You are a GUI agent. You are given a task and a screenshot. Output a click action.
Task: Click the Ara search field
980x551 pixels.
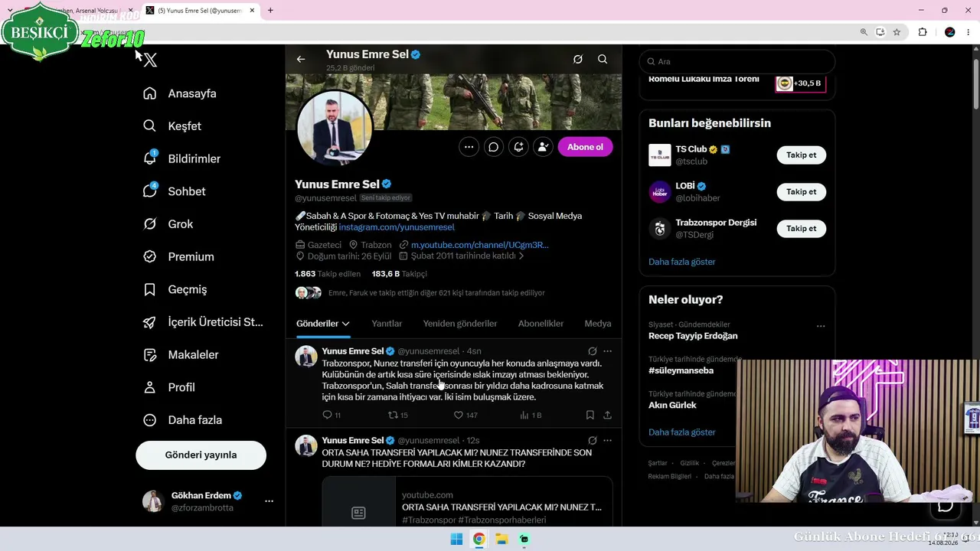[737, 61]
